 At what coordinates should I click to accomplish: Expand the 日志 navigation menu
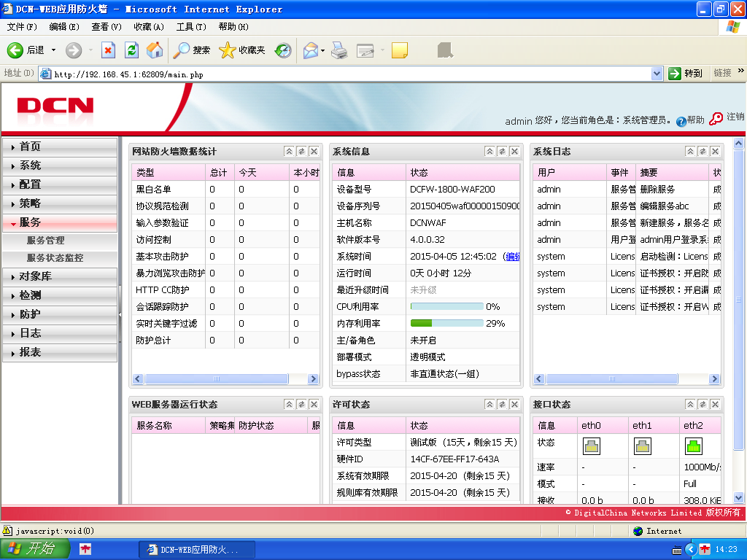click(60, 333)
